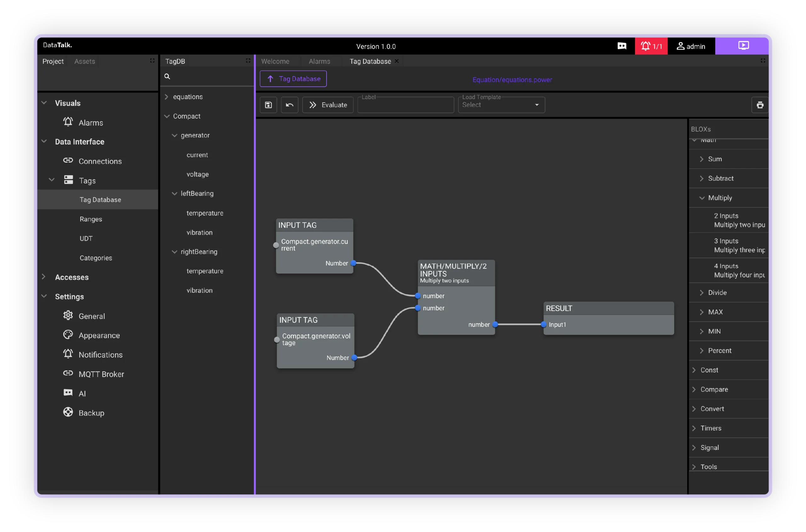Collapse the generator node

click(174, 135)
